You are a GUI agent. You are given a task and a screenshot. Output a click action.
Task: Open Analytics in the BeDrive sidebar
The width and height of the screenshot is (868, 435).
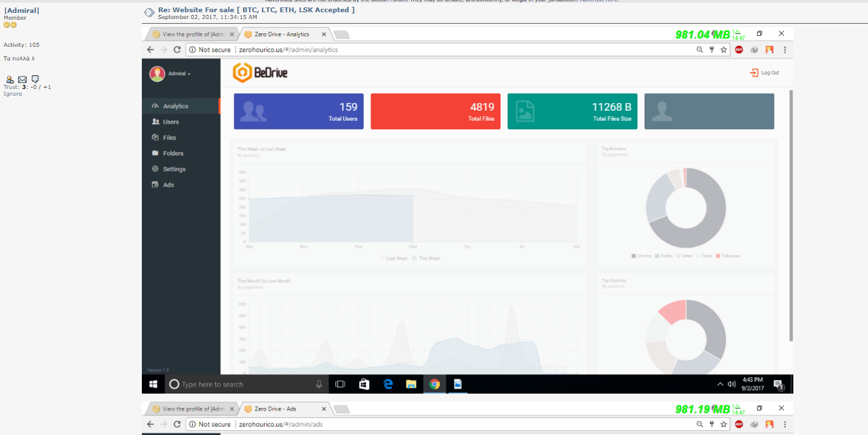coord(181,106)
